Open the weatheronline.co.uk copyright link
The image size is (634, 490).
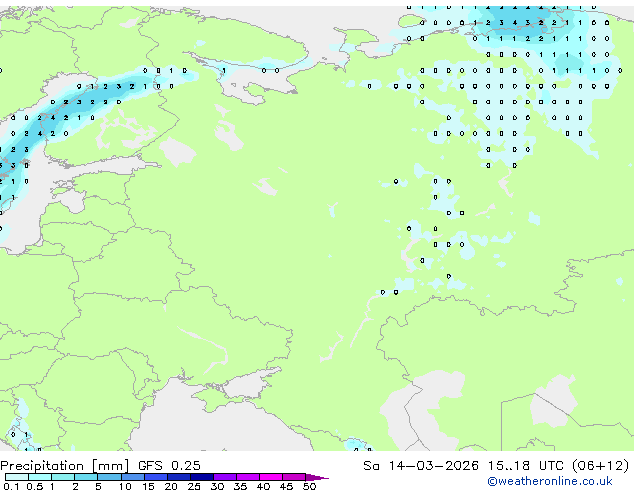point(549,481)
